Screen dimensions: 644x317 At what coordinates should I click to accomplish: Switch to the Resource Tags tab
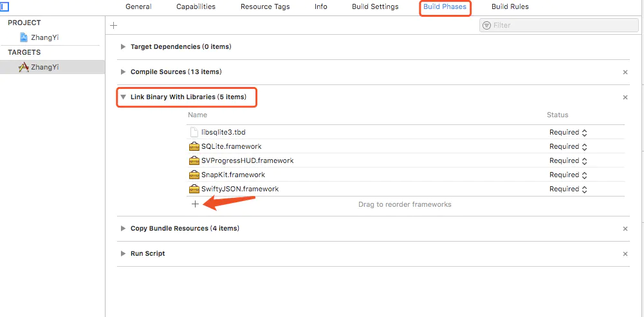[265, 6]
